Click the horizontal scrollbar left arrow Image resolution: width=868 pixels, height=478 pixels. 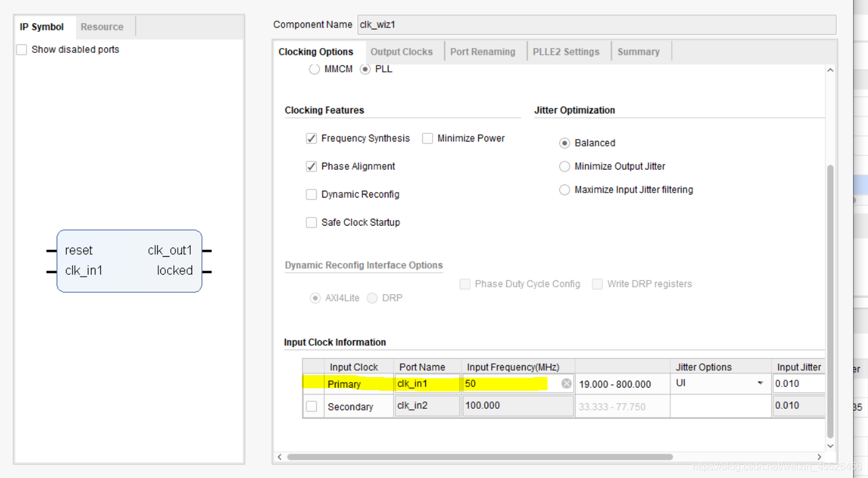click(279, 457)
